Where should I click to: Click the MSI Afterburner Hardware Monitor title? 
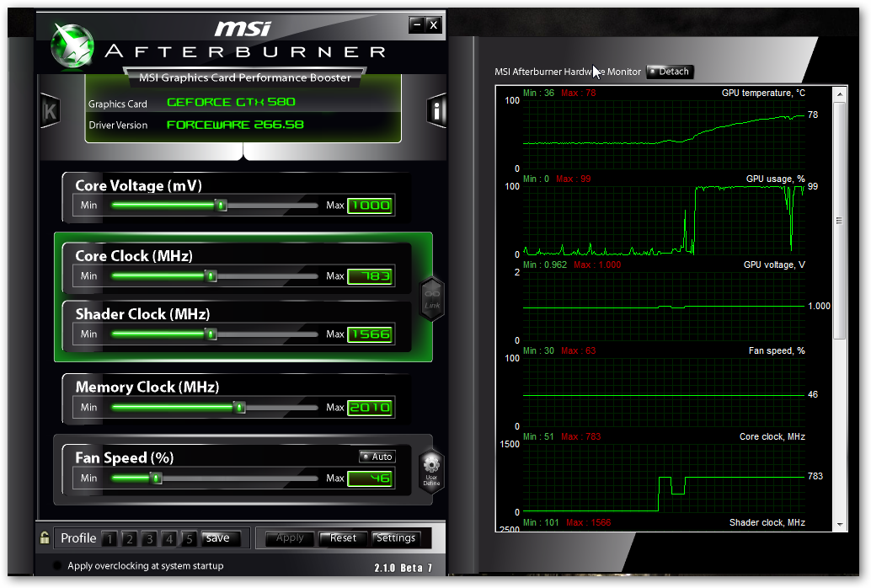568,72
